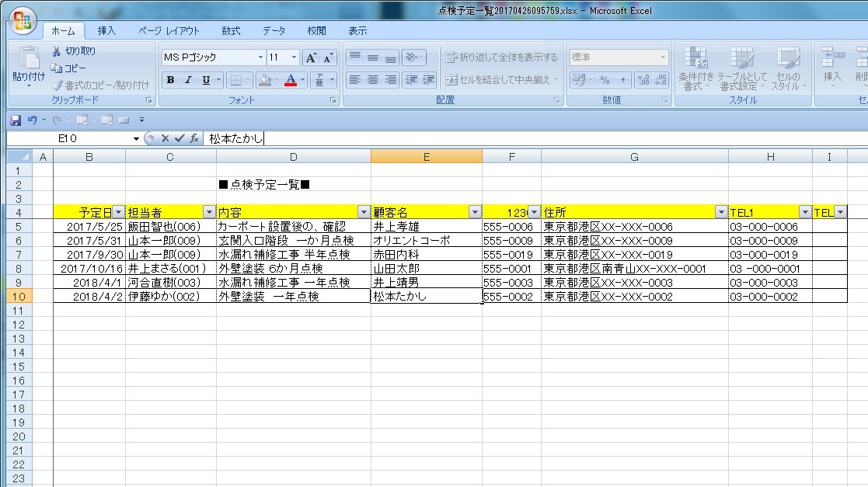Open the 担当者 filter dropdown
This screenshot has height=487, width=868.
[x=209, y=212]
